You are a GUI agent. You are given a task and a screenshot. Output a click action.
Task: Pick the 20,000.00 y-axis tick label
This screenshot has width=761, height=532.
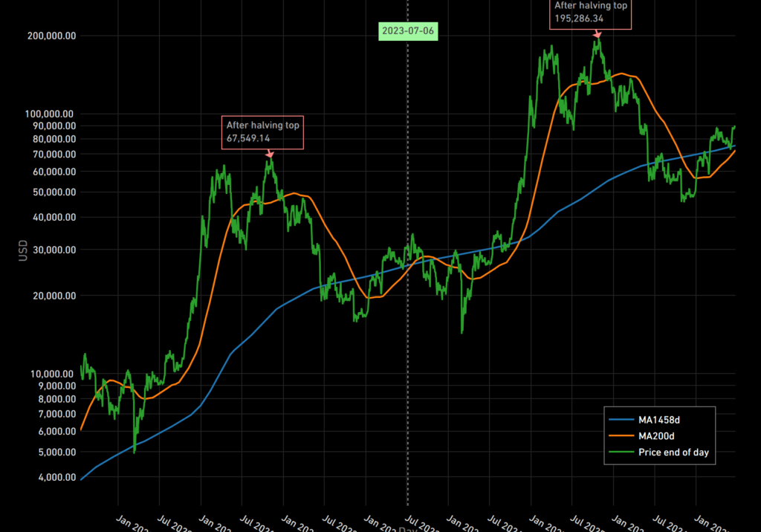tap(49, 296)
